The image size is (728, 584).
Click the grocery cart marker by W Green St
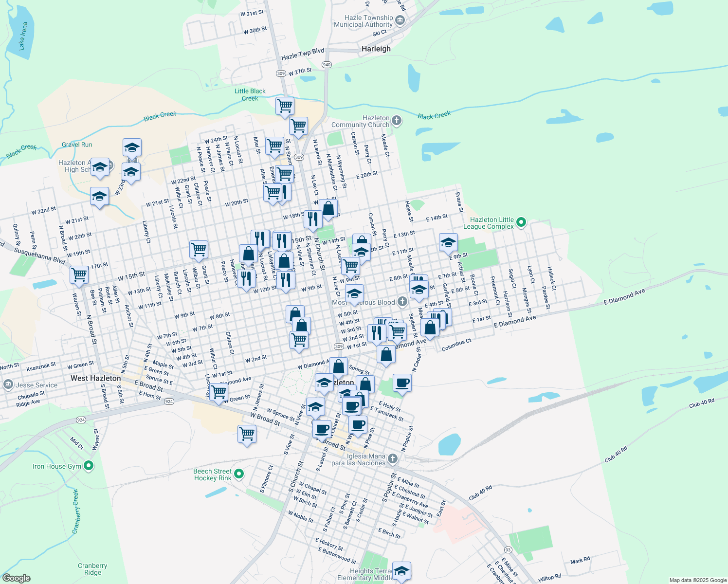tap(219, 392)
